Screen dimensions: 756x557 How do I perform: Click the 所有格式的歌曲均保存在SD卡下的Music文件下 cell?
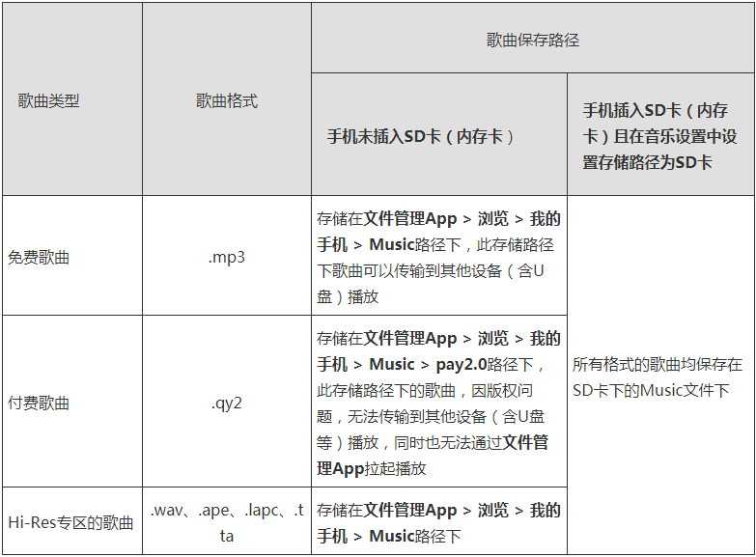pos(660,376)
